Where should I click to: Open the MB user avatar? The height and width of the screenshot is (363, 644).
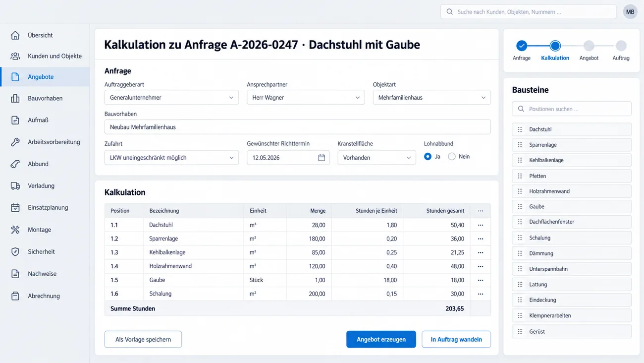click(630, 12)
